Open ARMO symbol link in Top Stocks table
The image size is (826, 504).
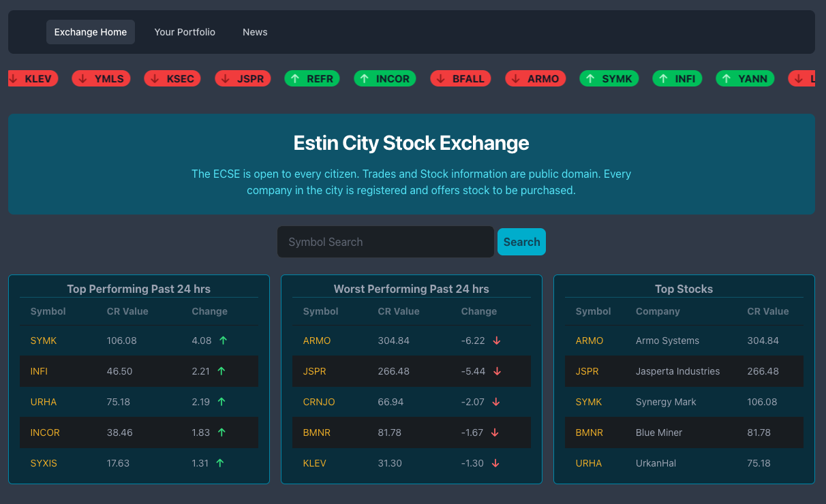[x=589, y=341]
